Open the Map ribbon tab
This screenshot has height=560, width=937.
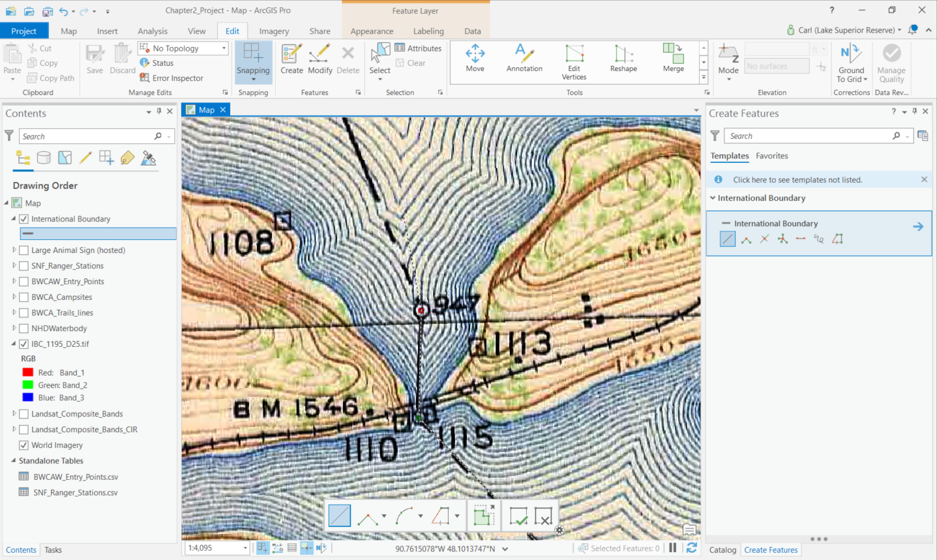68,31
